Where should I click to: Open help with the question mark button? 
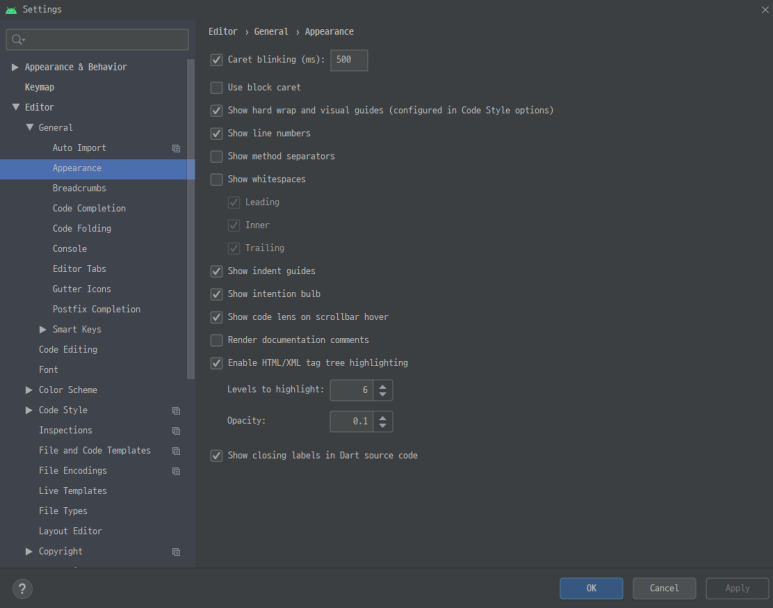coord(22,589)
